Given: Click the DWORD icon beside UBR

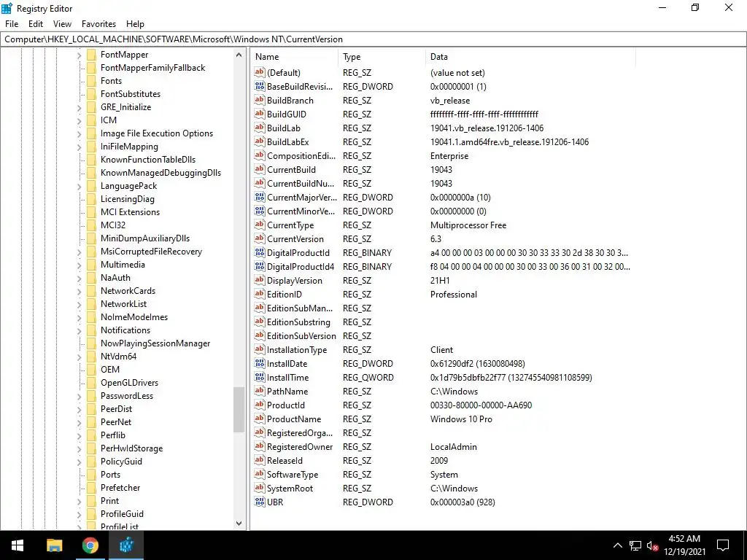Looking at the screenshot, I should 260,502.
